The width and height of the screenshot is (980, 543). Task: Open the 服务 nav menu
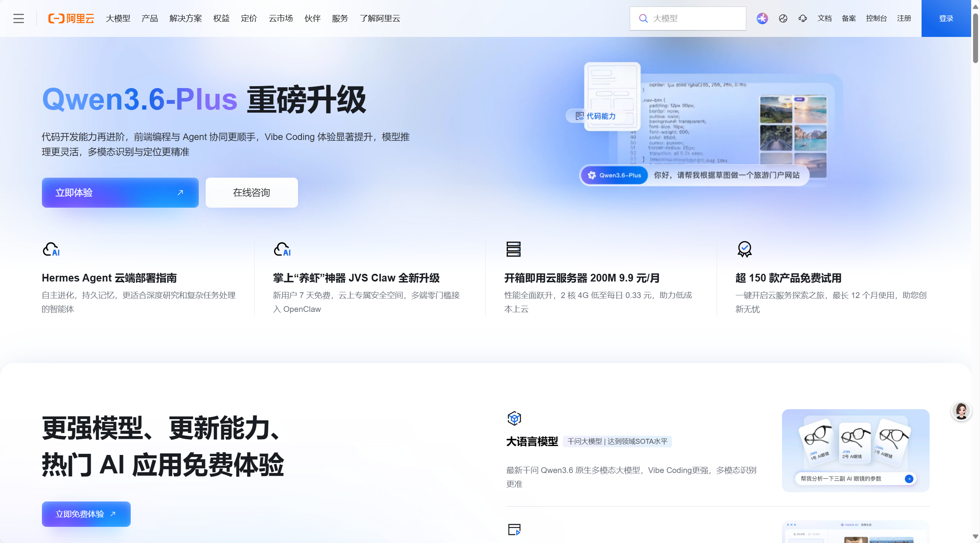[340, 18]
